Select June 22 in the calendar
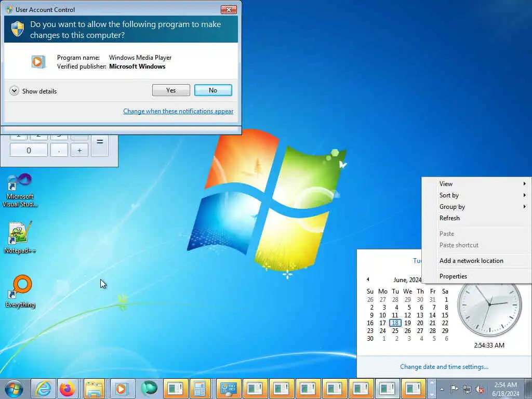Screen dimensions: 532x399 [445, 323]
